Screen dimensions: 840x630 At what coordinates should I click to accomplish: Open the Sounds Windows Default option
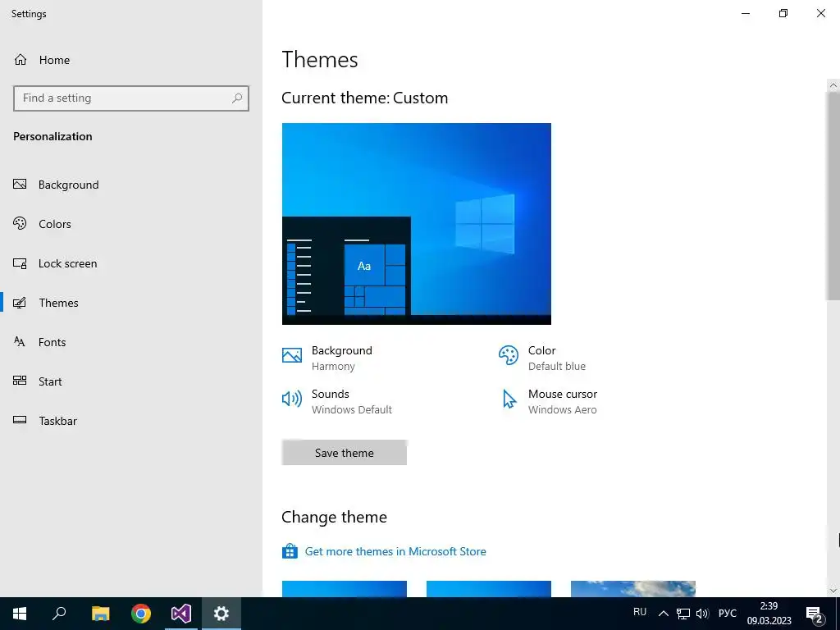[337, 401]
